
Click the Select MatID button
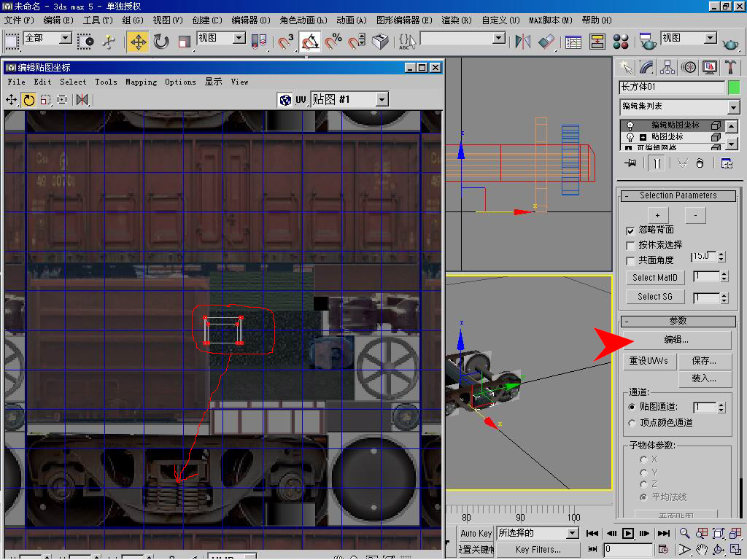[654, 278]
